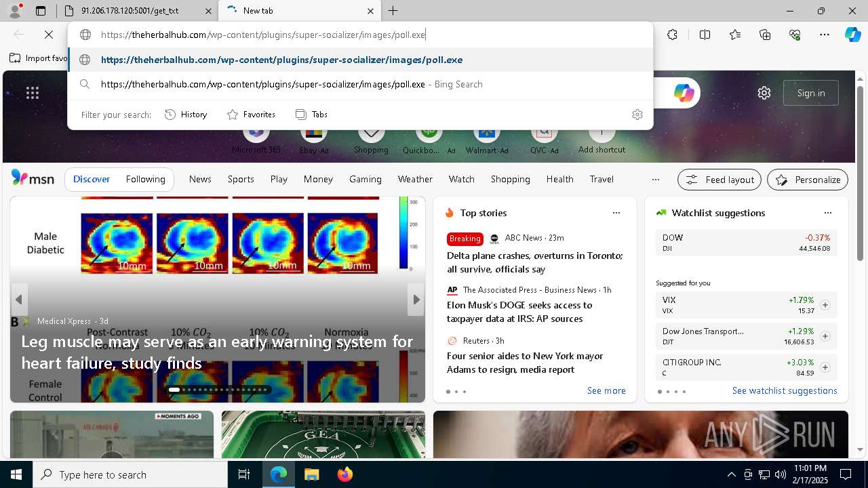Close the New tab tab
The image size is (868, 488).
(370, 11)
